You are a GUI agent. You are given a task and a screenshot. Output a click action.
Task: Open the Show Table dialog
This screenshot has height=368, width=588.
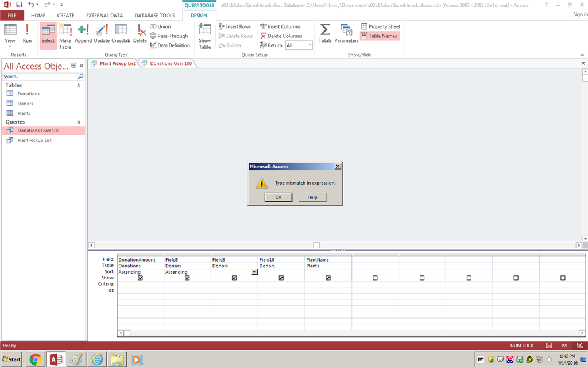[x=205, y=36]
